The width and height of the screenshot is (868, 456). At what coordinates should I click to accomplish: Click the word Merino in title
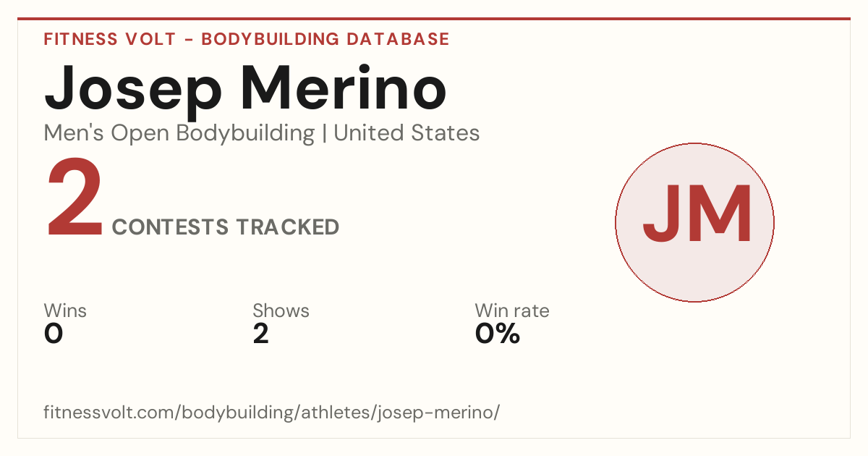tap(343, 86)
